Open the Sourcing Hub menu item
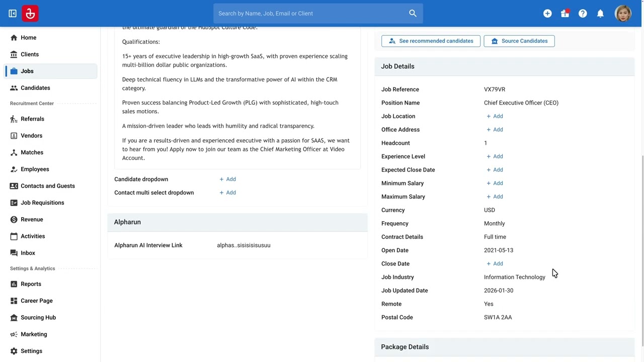 (50, 318)
